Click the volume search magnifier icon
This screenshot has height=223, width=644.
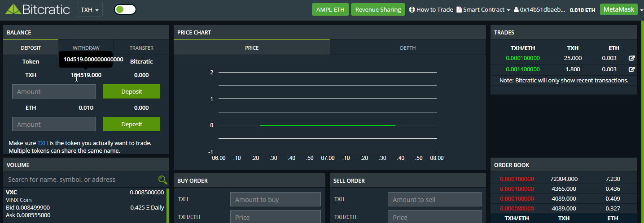point(162,180)
